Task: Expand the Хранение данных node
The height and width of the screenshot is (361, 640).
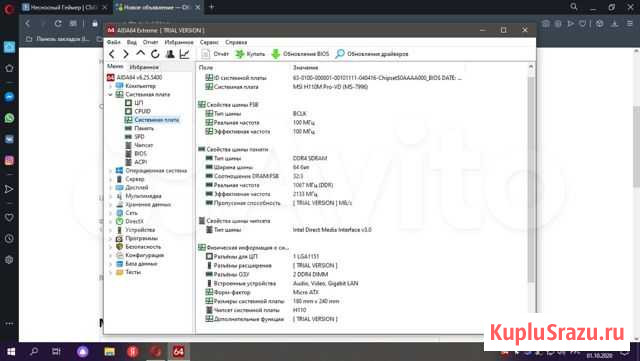Action: [110, 205]
